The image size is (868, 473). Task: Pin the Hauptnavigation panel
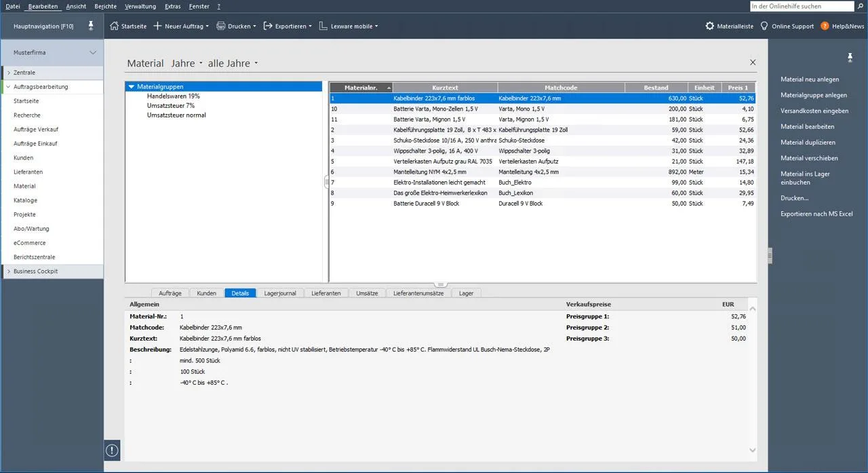point(91,26)
